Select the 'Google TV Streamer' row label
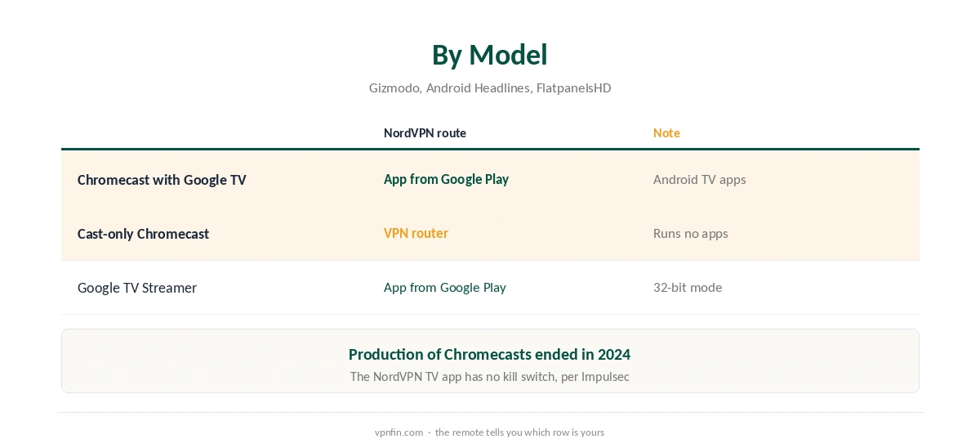Screen dimensions: 980x448 137,288
